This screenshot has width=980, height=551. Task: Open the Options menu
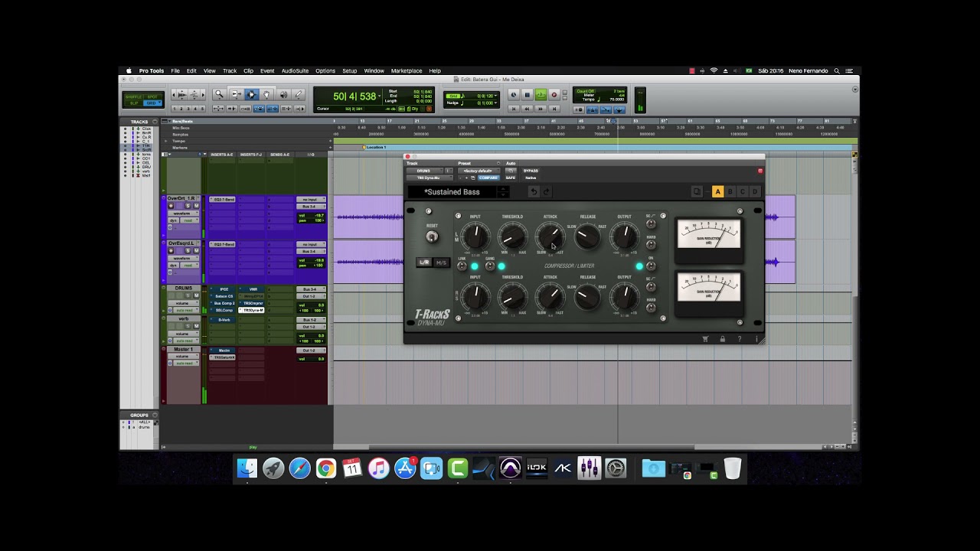click(x=325, y=71)
